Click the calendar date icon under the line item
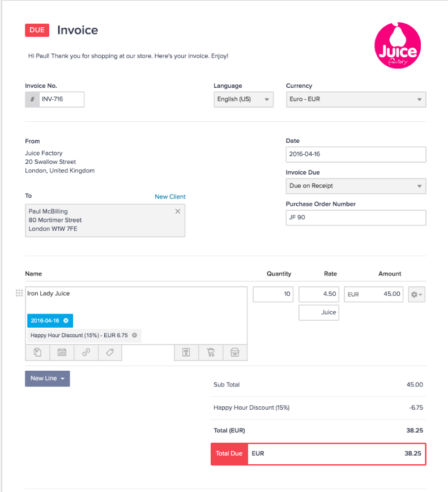448x492 pixels. (x=62, y=353)
